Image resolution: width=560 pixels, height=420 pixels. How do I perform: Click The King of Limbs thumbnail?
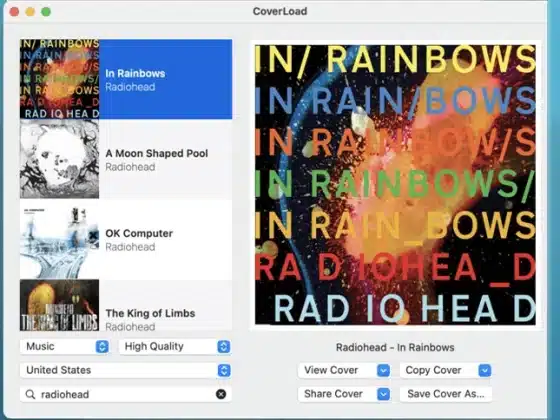click(x=59, y=305)
